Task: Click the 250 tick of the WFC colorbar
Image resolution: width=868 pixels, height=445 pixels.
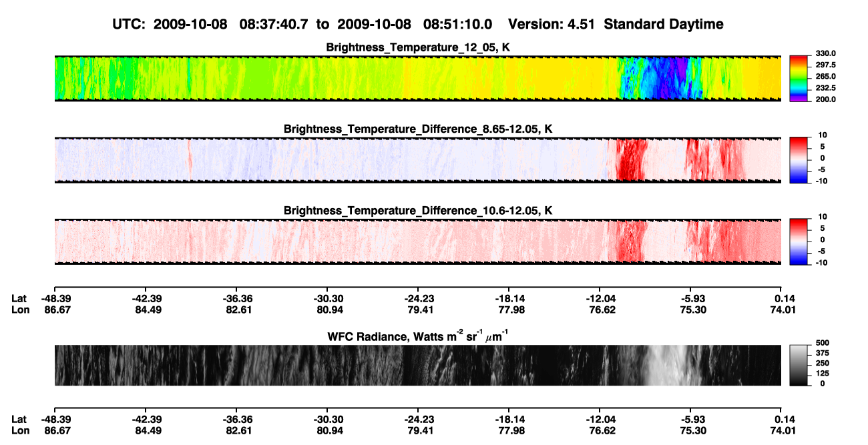Action: 822,363
